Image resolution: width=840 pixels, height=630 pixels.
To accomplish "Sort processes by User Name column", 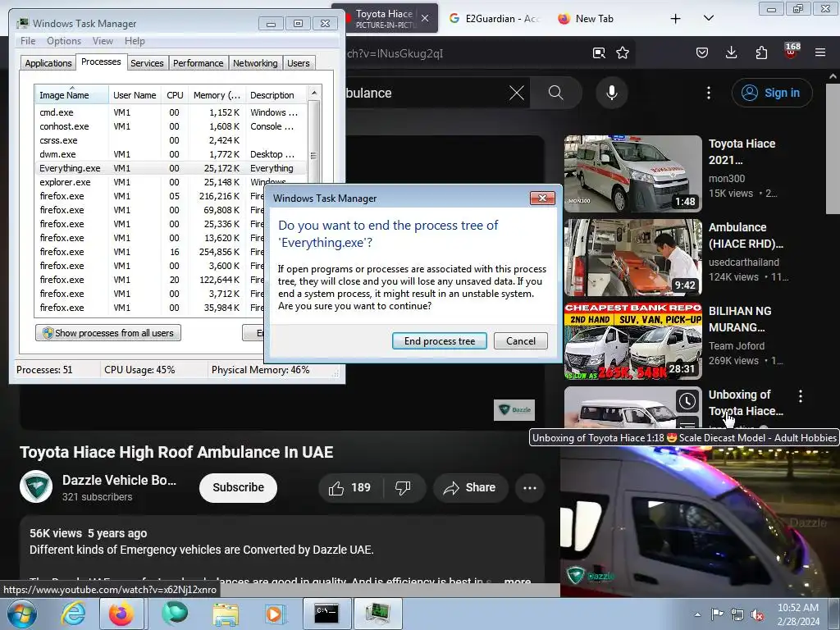I will (135, 95).
